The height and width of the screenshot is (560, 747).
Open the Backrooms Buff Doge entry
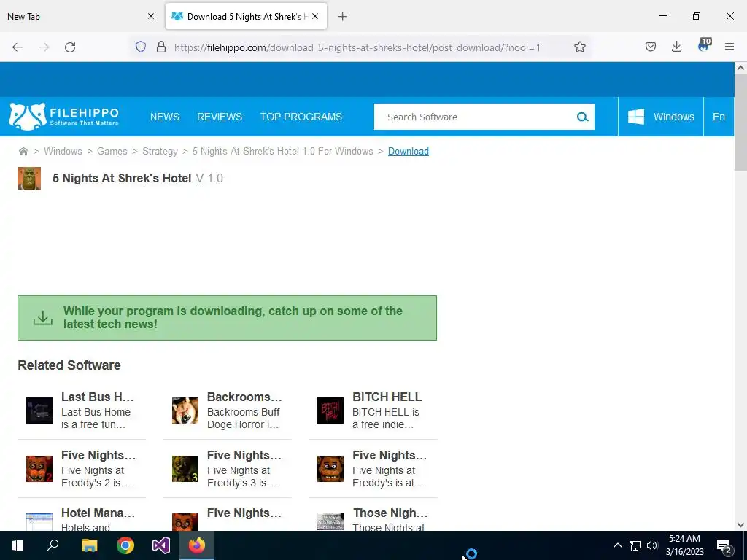pyautogui.click(x=244, y=397)
